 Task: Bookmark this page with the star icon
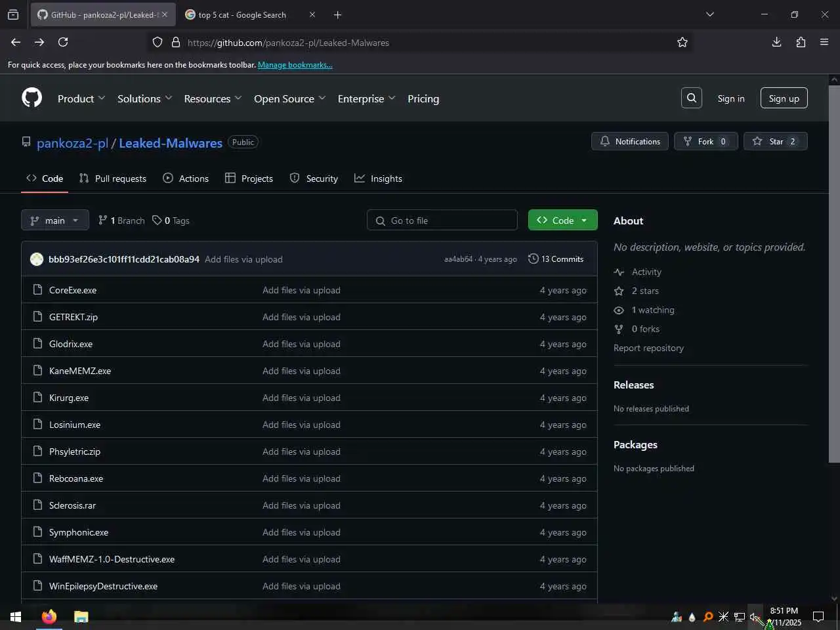[x=682, y=42]
